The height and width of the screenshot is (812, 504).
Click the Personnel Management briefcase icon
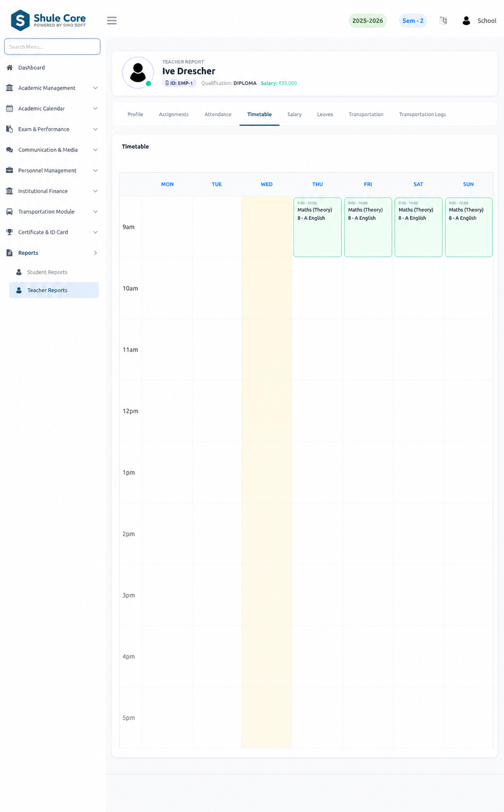[x=9, y=170]
